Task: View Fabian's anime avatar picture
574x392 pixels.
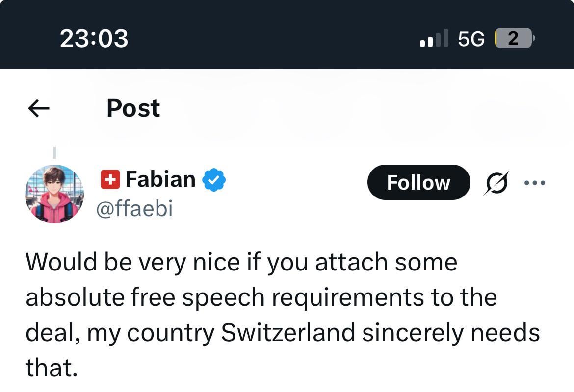Action: [x=54, y=194]
